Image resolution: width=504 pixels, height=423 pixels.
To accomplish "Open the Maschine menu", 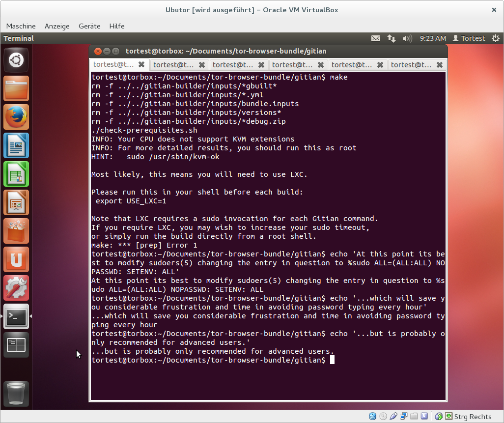I will pos(21,26).
